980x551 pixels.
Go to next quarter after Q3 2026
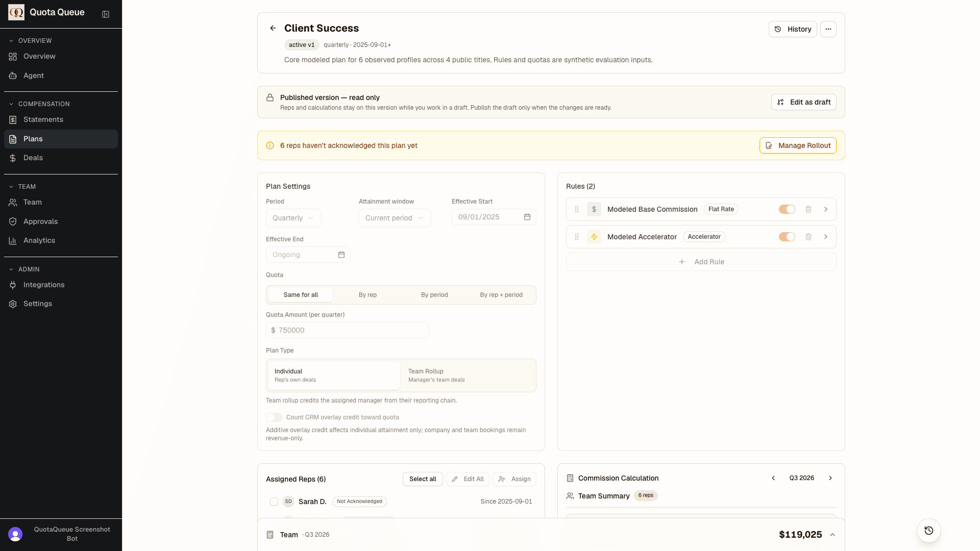tap(830, 478)
